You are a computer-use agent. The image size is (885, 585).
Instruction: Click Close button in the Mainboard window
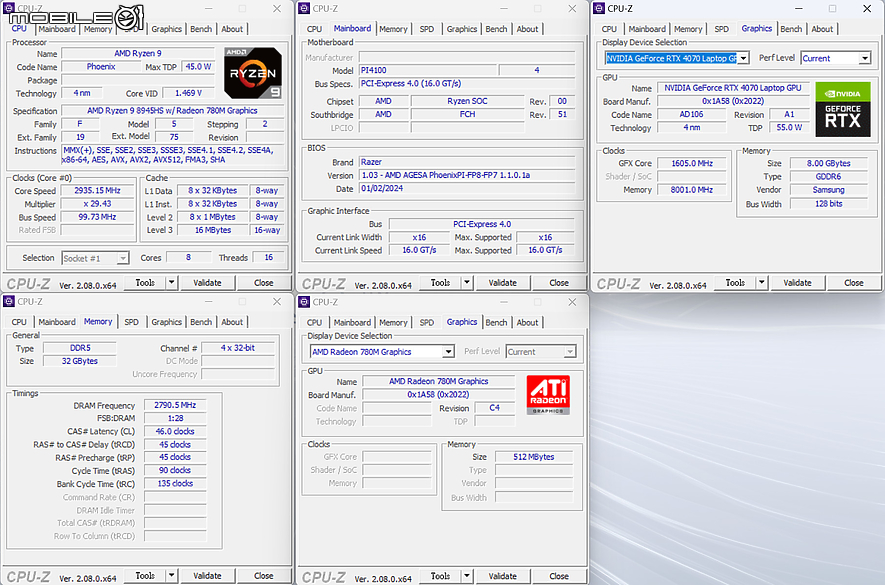(x=559, y=282)
